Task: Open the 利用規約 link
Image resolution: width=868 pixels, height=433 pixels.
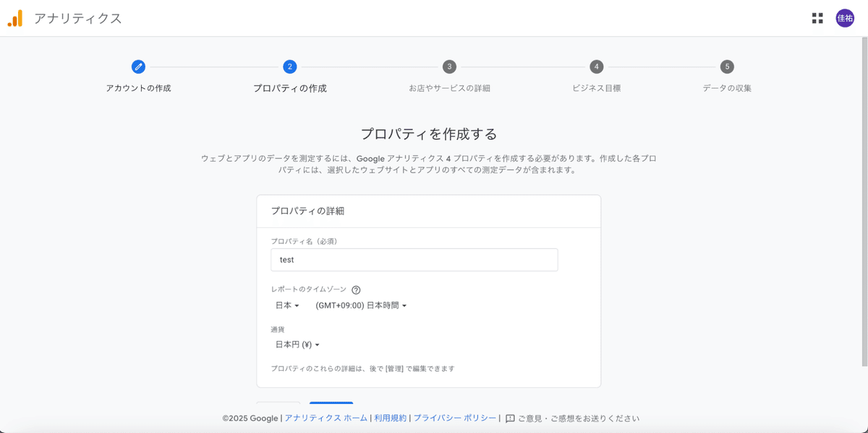Action: coord(390,419)
